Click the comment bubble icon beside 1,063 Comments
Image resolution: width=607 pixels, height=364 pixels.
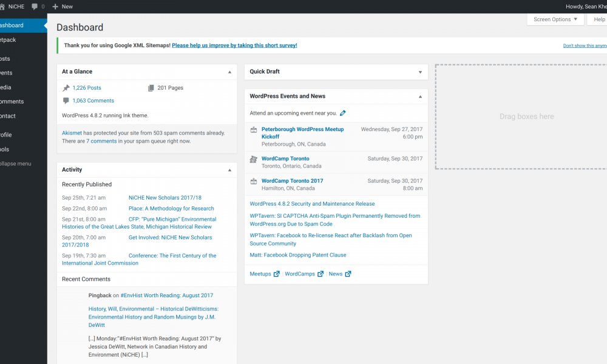66,101
